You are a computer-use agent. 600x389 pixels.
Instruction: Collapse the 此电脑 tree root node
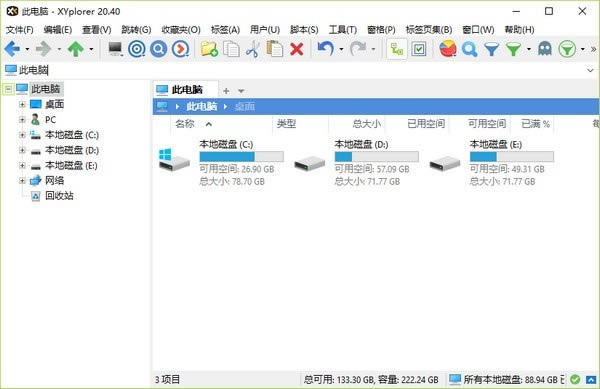coord(8,90)
